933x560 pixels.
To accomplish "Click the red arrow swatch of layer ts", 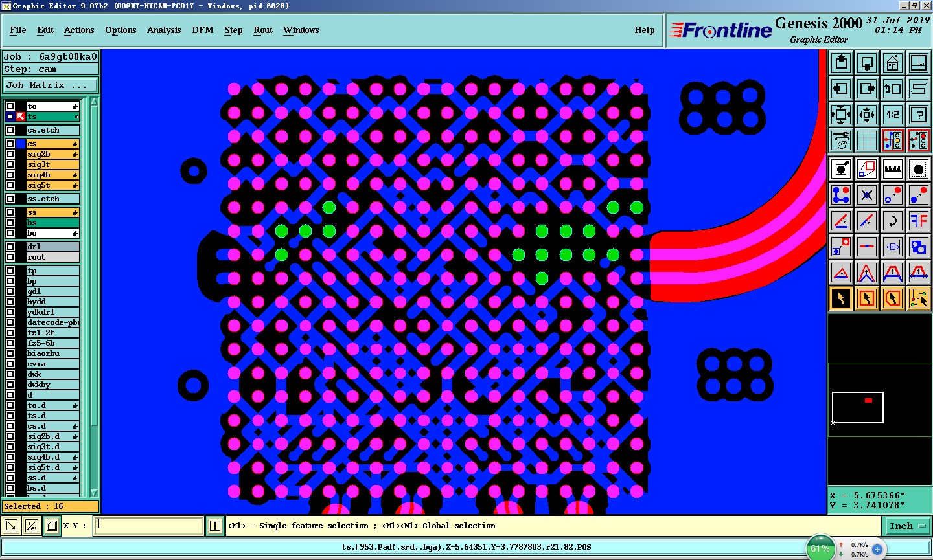I will (21, 117).
